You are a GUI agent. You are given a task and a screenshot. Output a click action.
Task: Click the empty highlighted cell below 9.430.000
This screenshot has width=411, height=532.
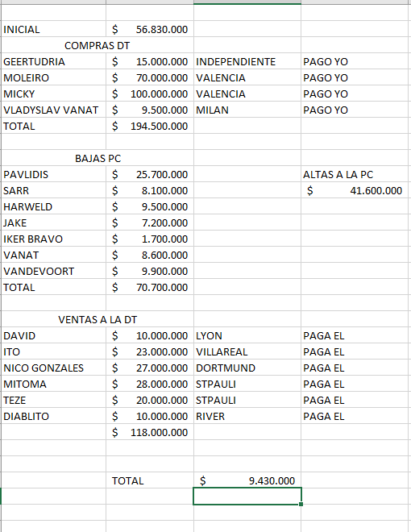[x=247, y=496]
